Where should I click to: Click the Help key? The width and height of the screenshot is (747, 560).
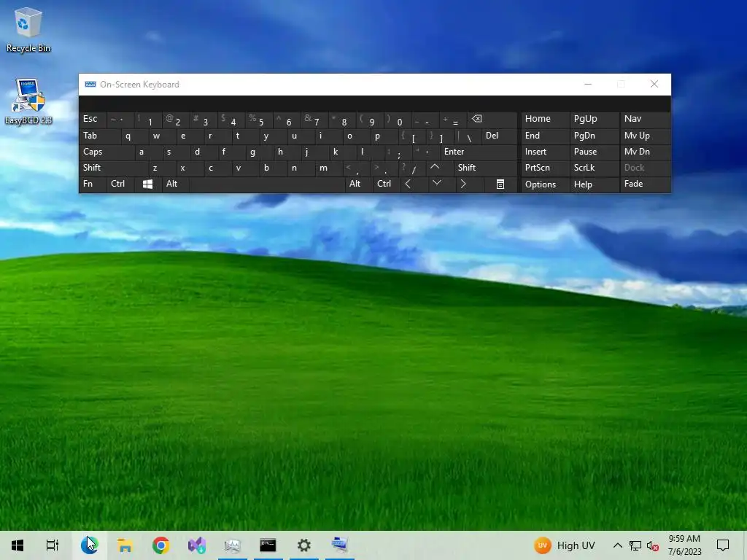(x=594, y=184)
